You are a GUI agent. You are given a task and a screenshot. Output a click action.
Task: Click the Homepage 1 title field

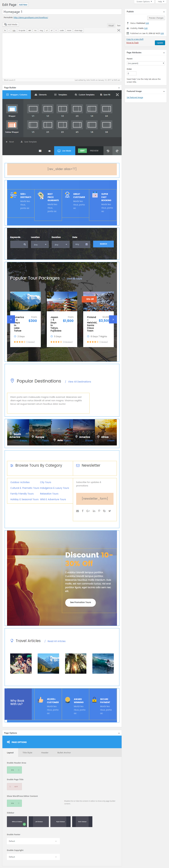pyautogui.click(x=62, y=12)
